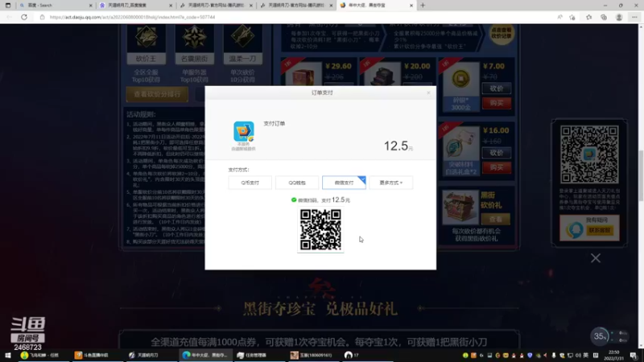The image size is (644, 362).
Task: Click the taskbar clock showing 22:50
Action: coord(615,355)
